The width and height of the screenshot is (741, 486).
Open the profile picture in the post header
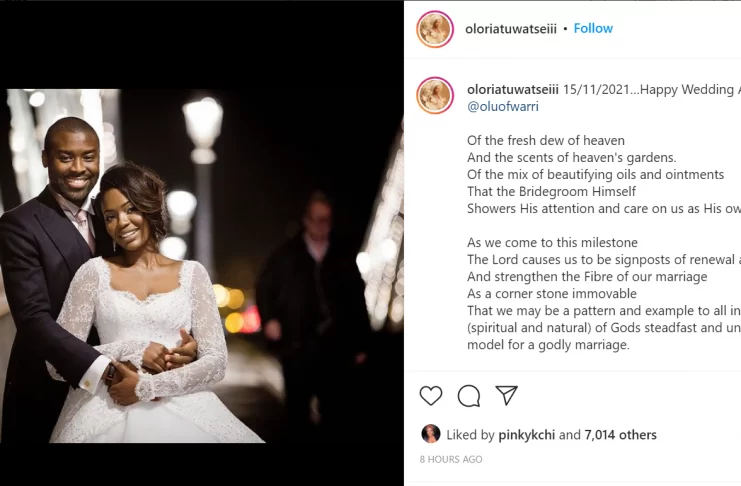pyautogui.click(x=435, y=29)
